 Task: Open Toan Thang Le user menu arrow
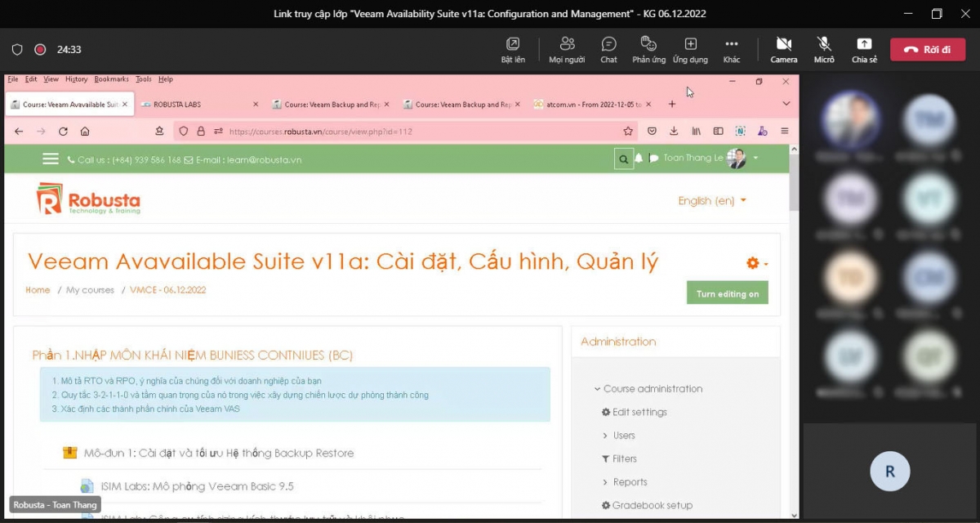coord(755,158)
